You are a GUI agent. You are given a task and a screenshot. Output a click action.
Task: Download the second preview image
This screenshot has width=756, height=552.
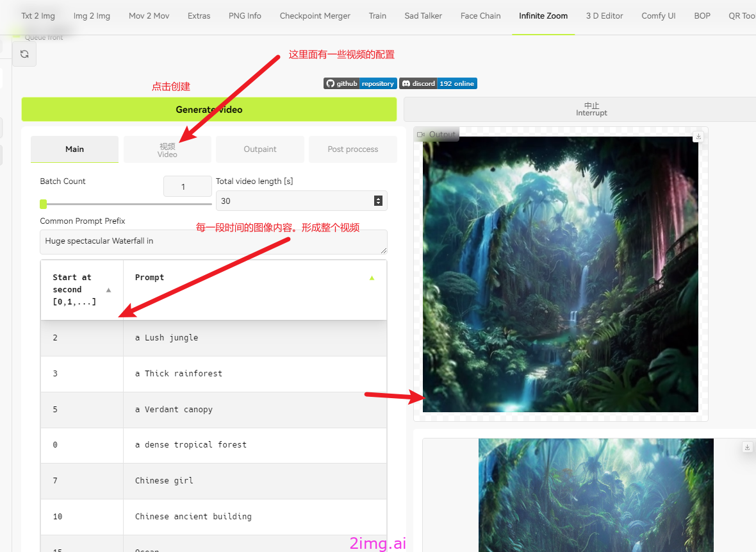coord(747,447)
